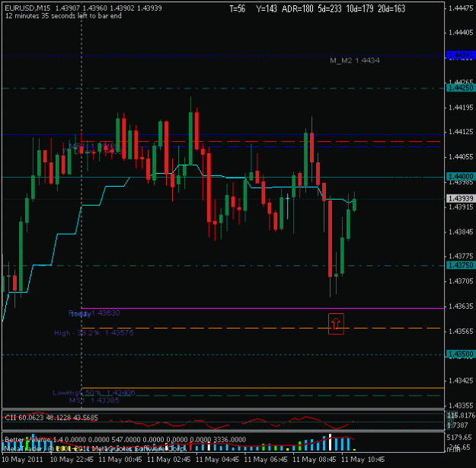Click the 1.43355 price scale value
Screen dimensions: 476x468
(461, 405)
